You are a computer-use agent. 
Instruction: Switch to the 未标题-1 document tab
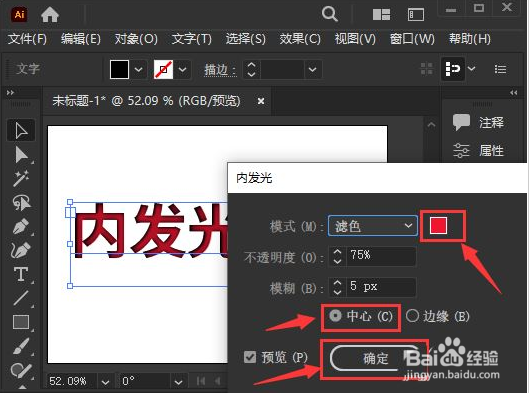tap(146, 101)
